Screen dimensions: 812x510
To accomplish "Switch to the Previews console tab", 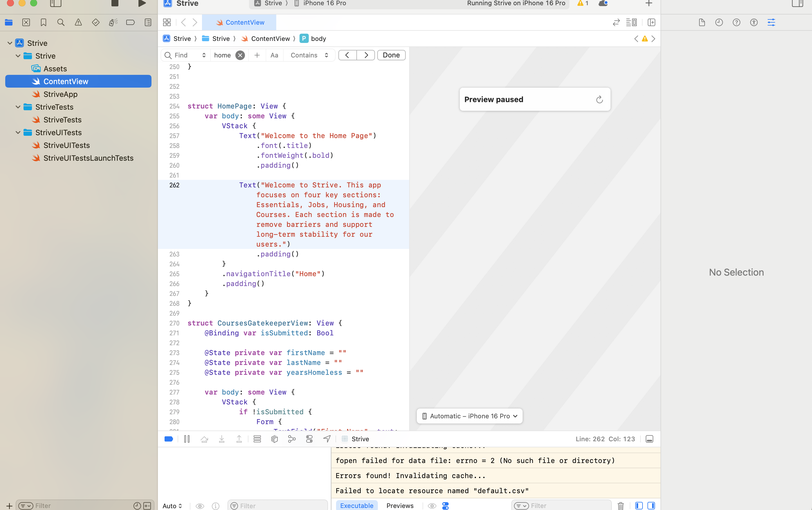I will click(400, 506).
